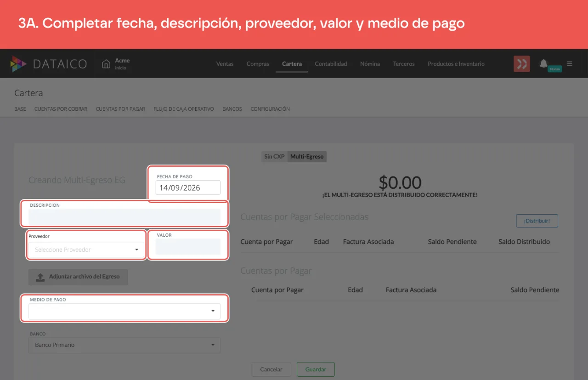Open the Seleccione Proveedor dropdown
The width and height of the screenshot is (588, 380).
86,250
